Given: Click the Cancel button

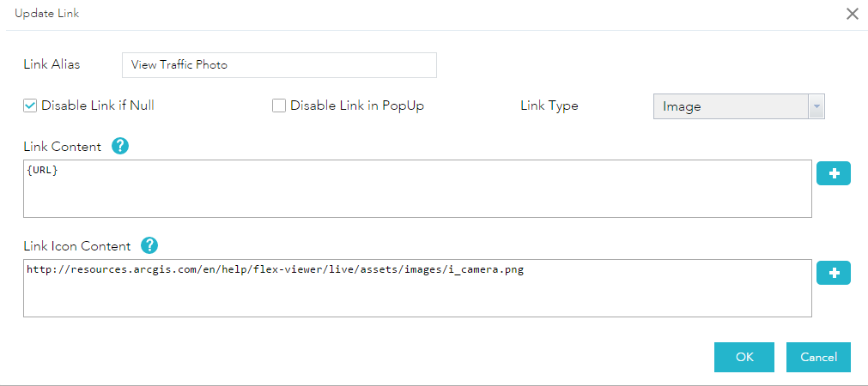Looking at the screenshot, I should coord(818,357).
